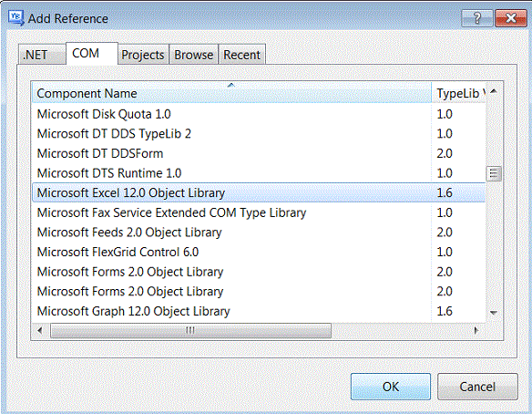The width and height of the screenshot is (532, 414).
Task: Pick Microsoft DTS Runtime 1.0
Action: pyautogui.click(x=259, y=173)
